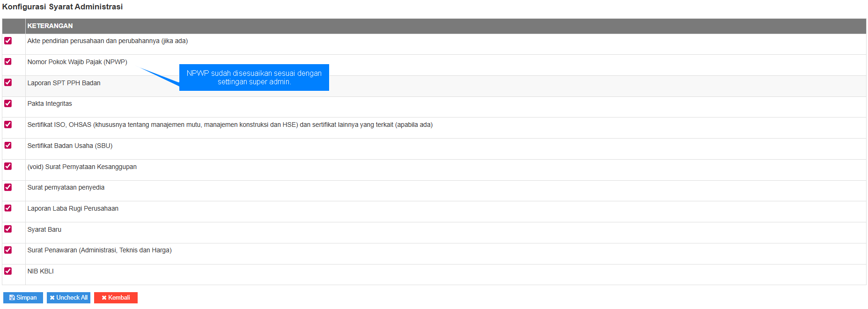The height and width of the screenshot is (309, 868).
Task: Uncheck Akte pendirian perusahaan checkbox
Action: (8, 41)
